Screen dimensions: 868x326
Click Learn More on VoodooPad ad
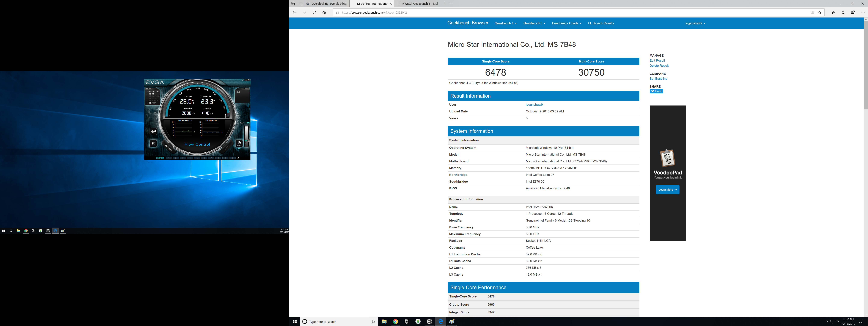[x=668, y=190]
